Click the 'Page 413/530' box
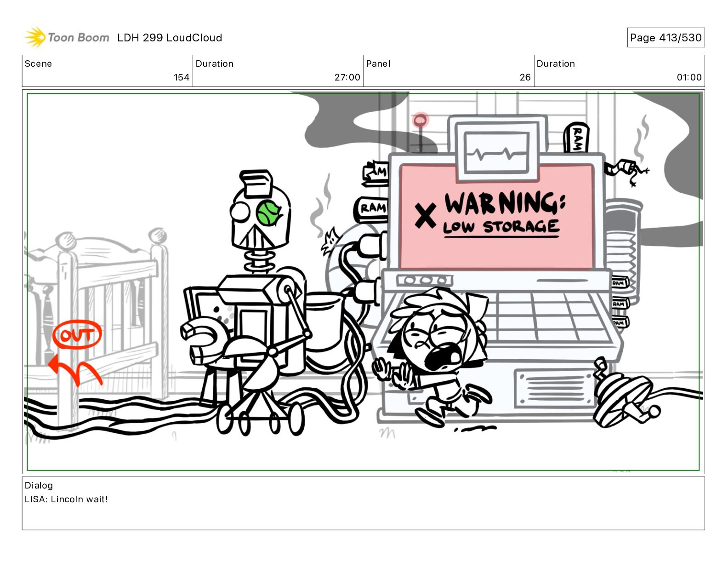This screenshot has height=563, width=728. 665,37
